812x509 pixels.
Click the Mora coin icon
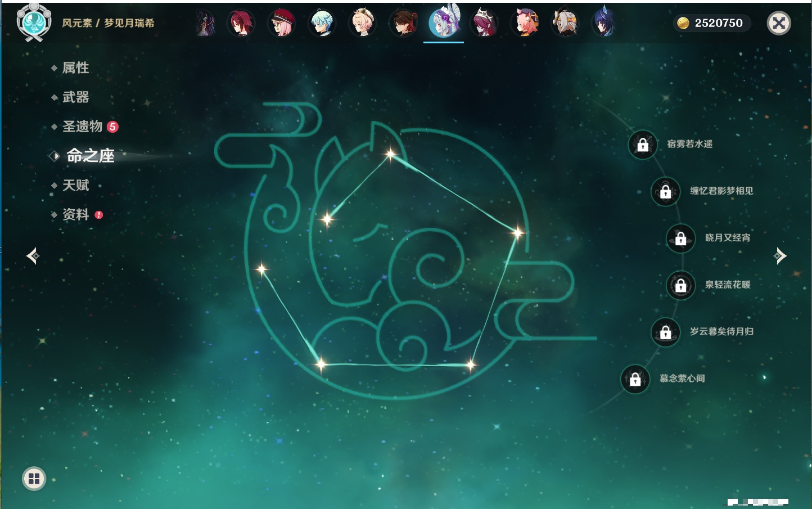coord(683,23)
